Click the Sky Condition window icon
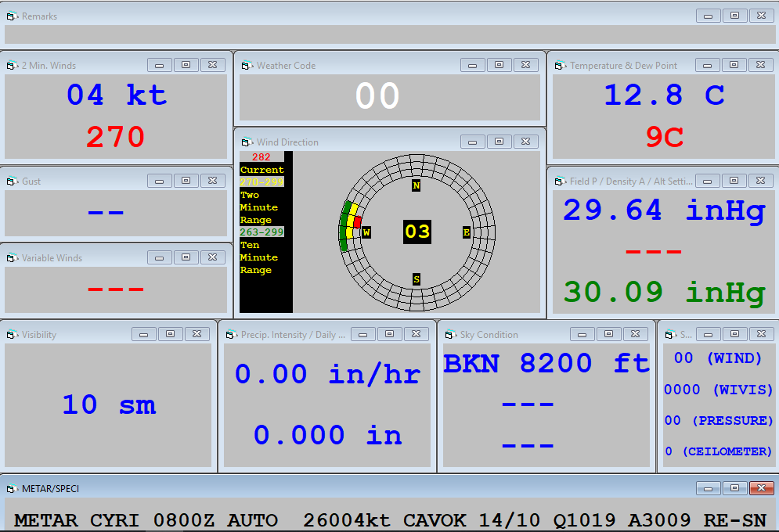The width and height of the screenshot is (779, 532). pyautogui.click(x=451, y=335)
